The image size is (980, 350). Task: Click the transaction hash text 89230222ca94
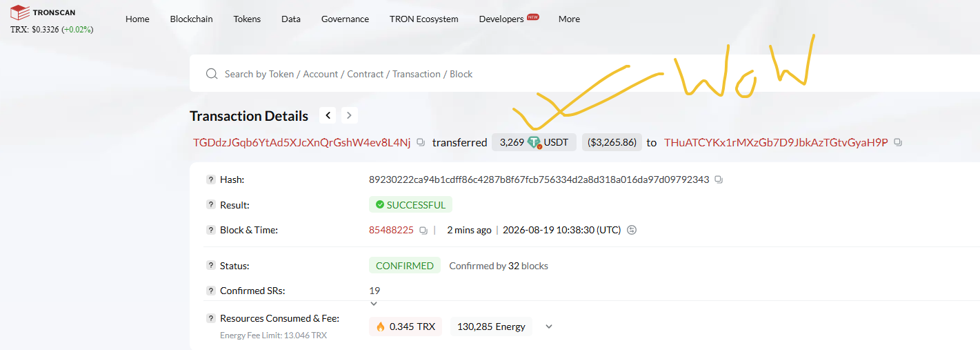539,179
